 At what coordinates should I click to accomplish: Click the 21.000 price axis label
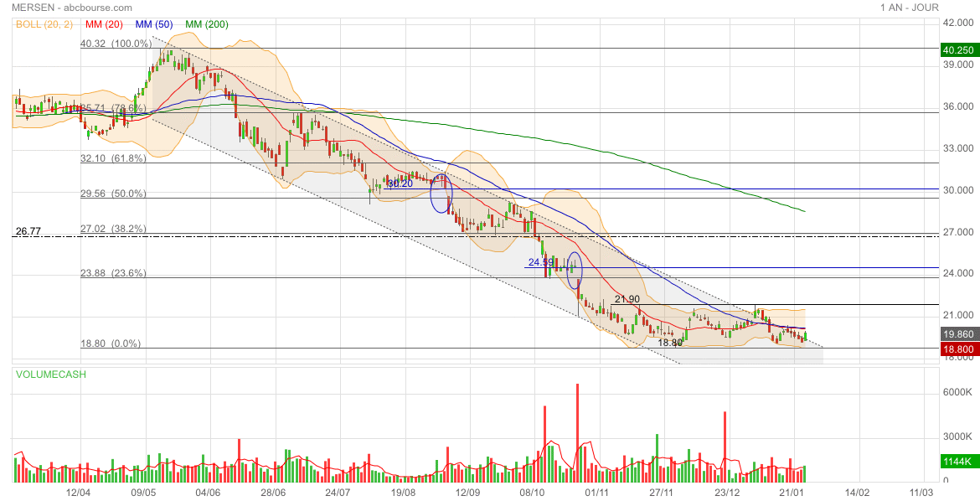(959, 315)
